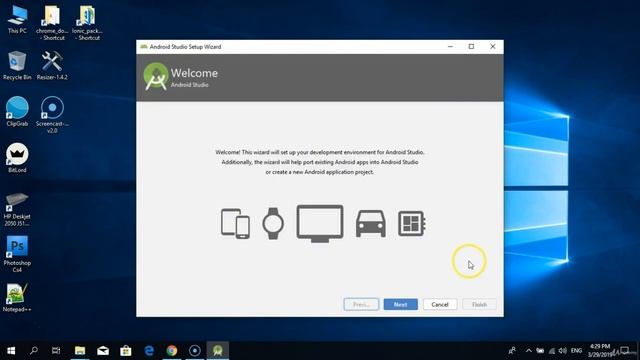The height and width of the screenshot is (360, 640).
Task: Open the screen recorder taskbar icon
Action: (x=195, y=351)
